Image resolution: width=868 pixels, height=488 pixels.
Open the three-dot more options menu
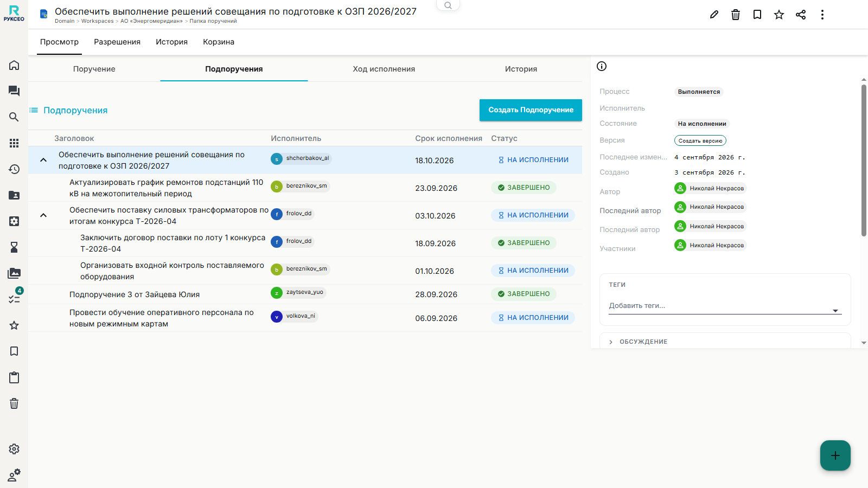822,15
